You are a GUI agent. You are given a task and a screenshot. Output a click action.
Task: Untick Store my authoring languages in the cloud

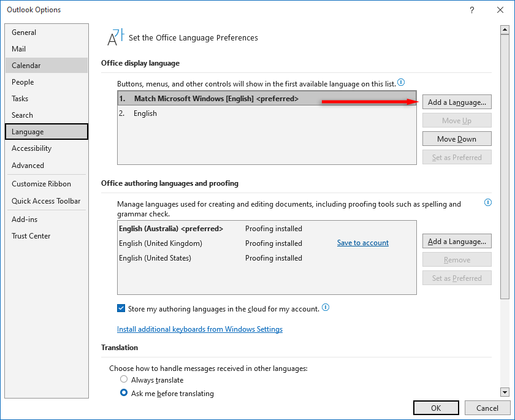[121, 308]
